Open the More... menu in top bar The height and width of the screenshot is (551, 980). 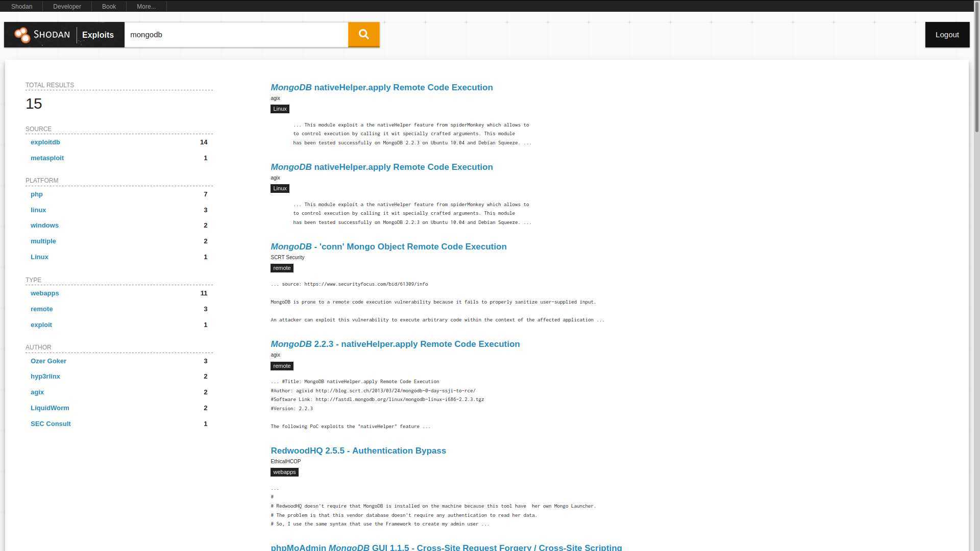(x=146, y=6)
